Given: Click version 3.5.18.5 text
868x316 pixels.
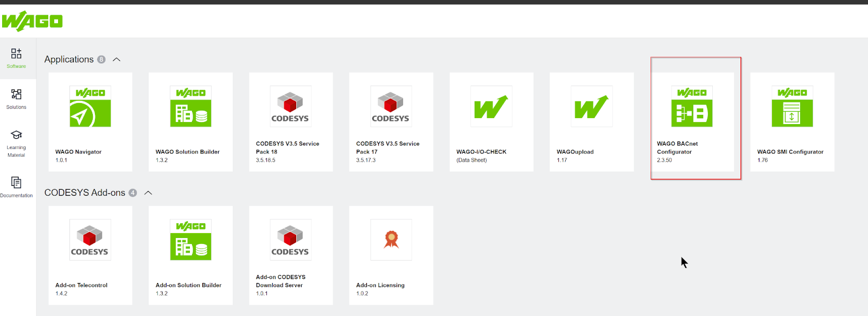Looking at the screenshot, I should [266, 160].
